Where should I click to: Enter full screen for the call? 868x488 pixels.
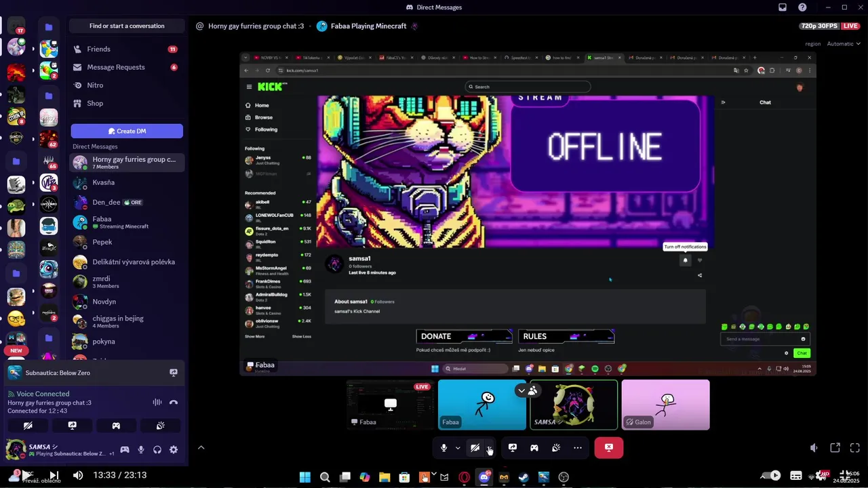tap(855, 448)
